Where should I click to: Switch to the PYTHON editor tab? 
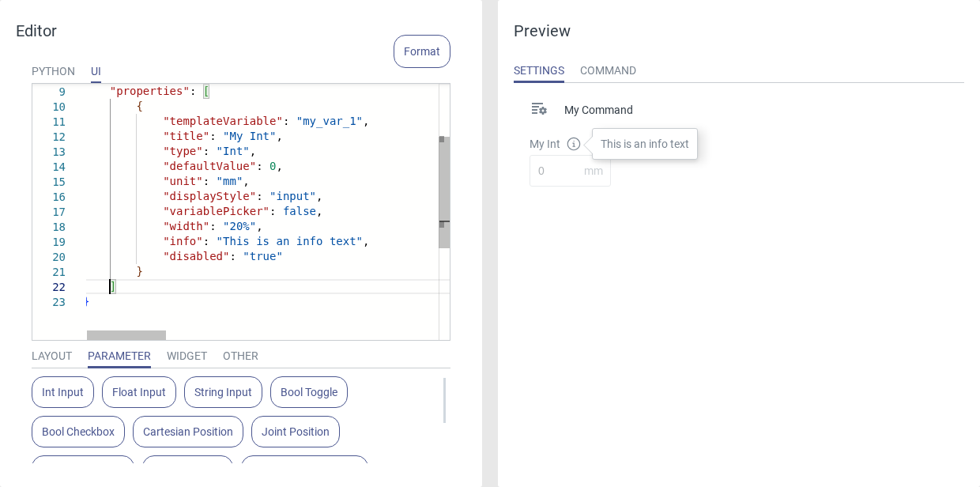[x=53, y=71]
